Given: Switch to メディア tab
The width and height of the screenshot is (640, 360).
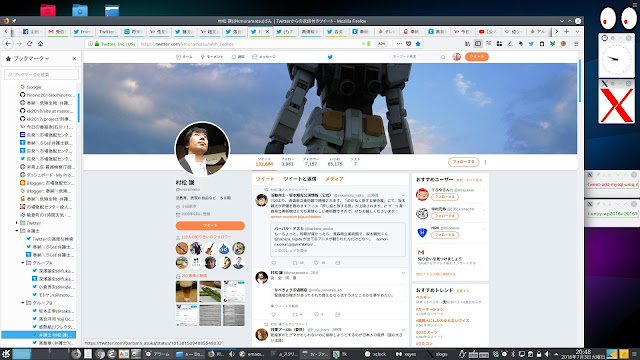Looking at the screenshot, I should [x=334, y=179].
